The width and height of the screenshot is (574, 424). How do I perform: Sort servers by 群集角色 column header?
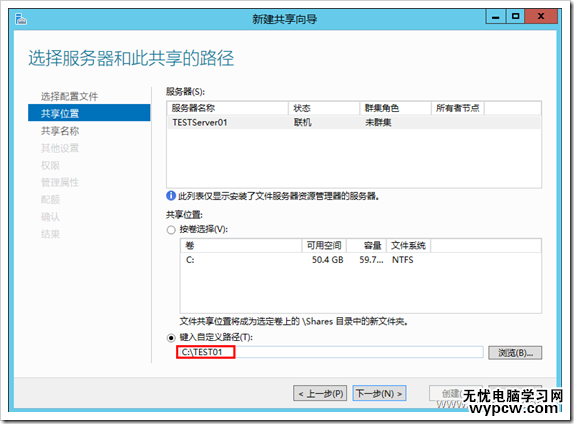coord(395,108)
